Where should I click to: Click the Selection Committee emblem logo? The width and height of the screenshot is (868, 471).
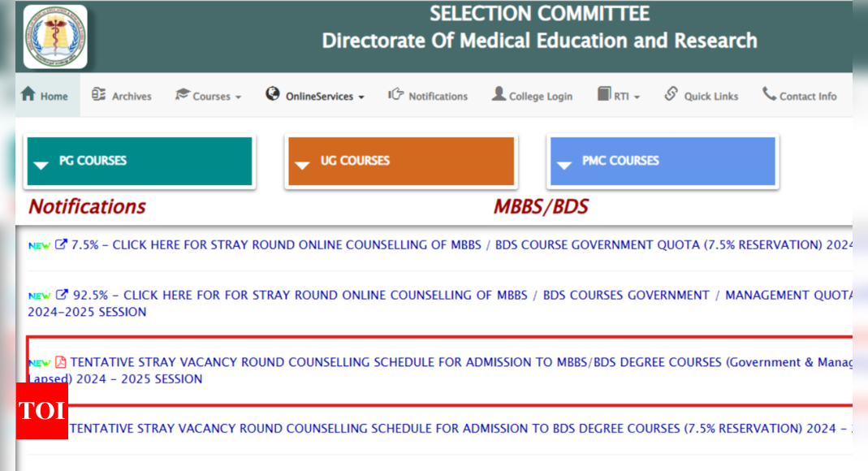[55, 37]
